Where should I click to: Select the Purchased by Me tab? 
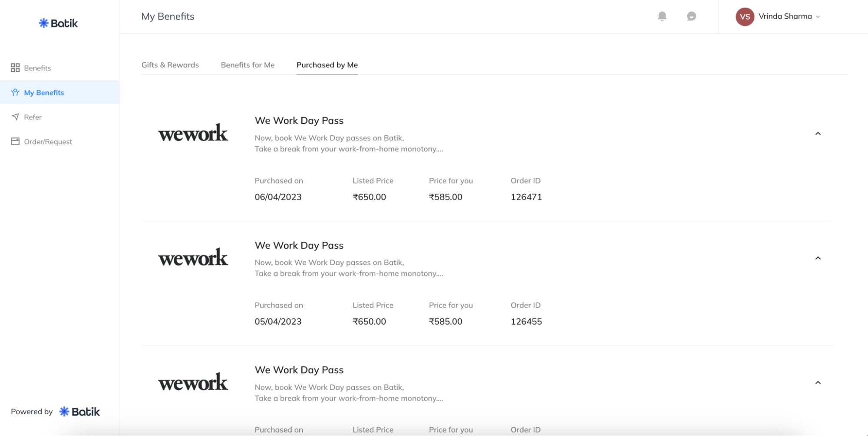327,65
